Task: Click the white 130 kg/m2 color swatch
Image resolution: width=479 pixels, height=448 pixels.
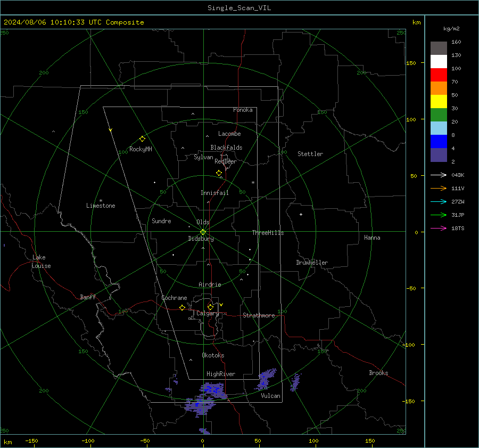Action: click(439, 62)
